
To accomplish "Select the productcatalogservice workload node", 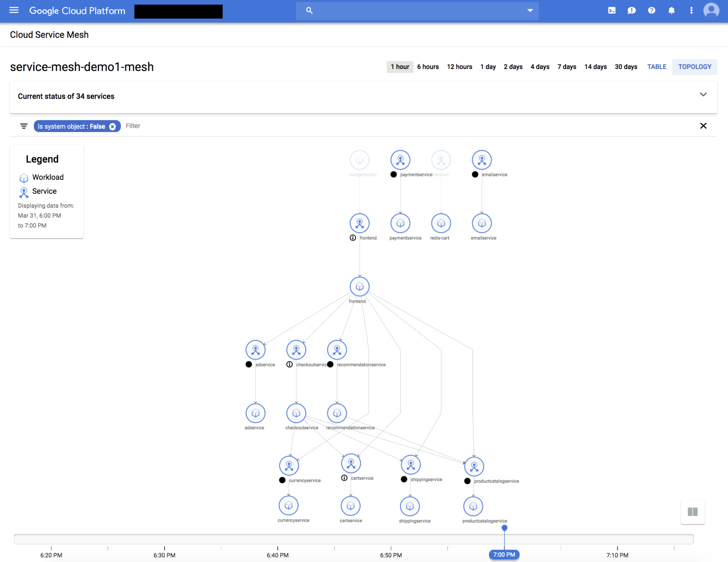I will pyautogui.click(x=473, y=506).
